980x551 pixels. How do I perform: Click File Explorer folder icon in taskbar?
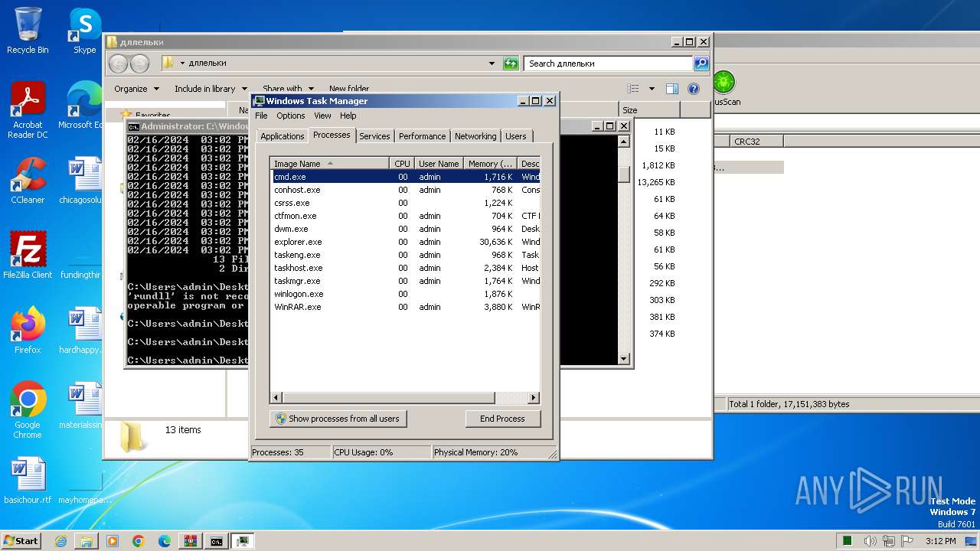tap(87, 541)
